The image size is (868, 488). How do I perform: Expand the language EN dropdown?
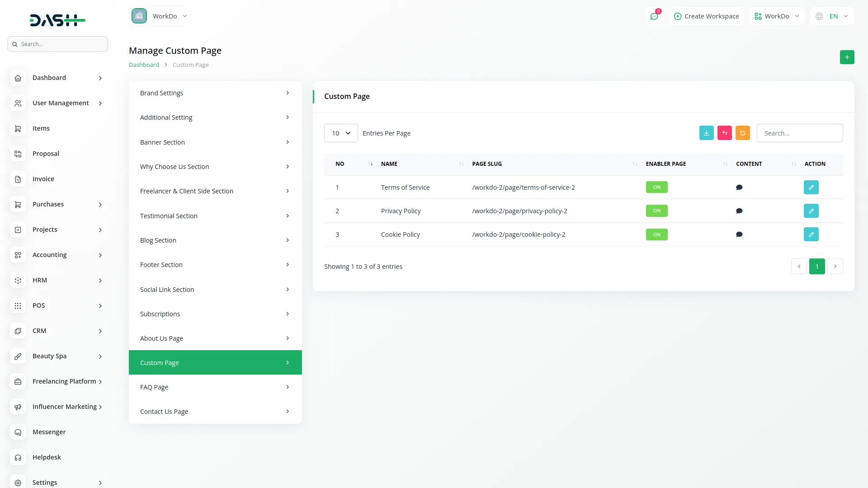(x=832, y=16)
